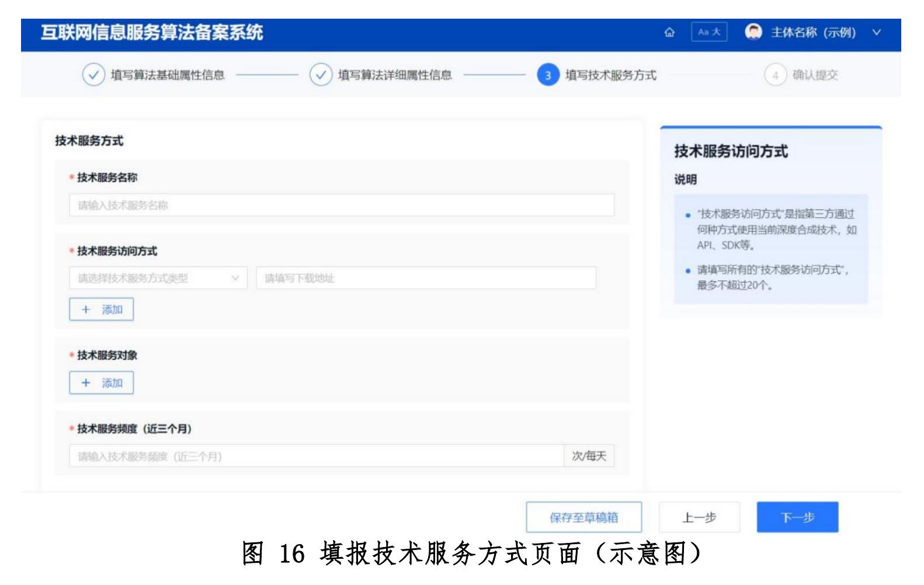Go back with 上一步 button
The width and height of the screenshot is (924, 585).
click(699, 517)
